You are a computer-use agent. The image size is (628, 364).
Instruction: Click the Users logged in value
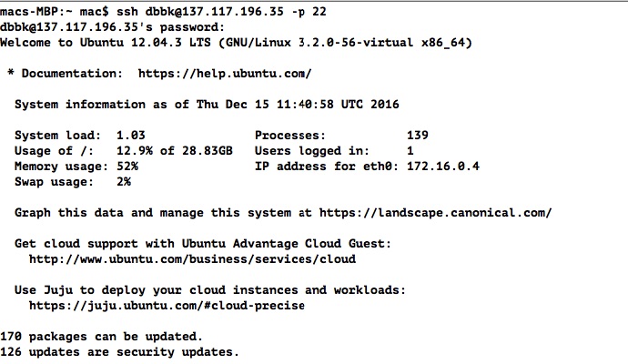[410, 150]
